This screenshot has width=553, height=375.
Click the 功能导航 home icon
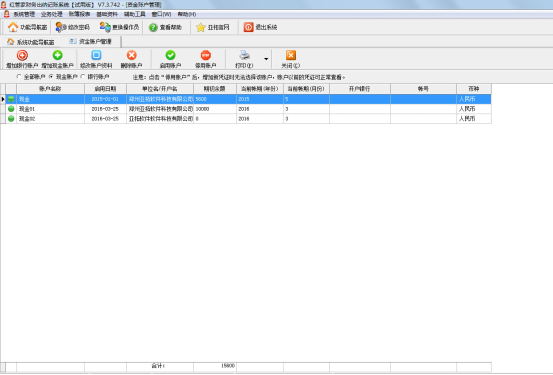tap(13, 27)
